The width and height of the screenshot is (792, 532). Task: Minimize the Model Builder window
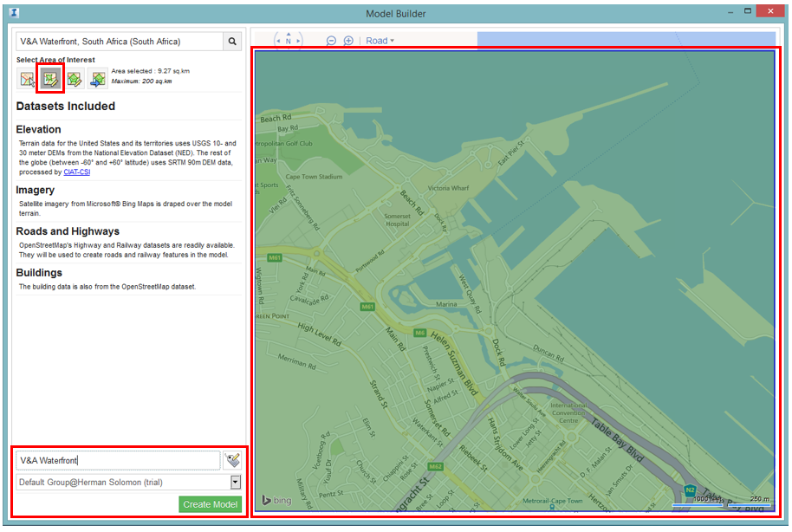point(730,12)
